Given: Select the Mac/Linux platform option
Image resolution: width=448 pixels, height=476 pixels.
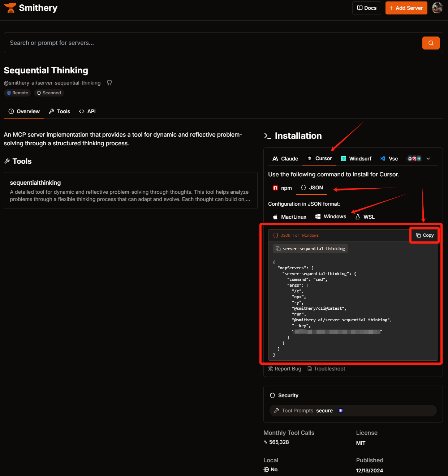Looking at the screenshot, I should coord(289,217).
